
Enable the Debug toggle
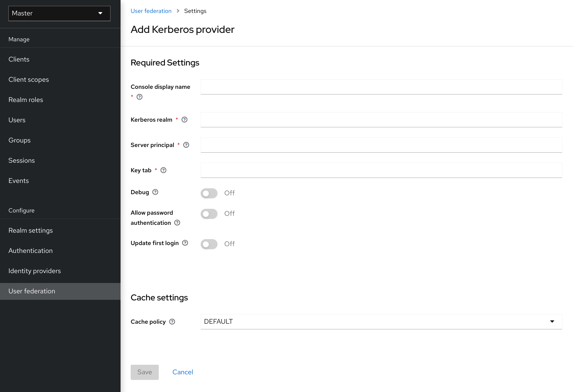pos(209,193)
